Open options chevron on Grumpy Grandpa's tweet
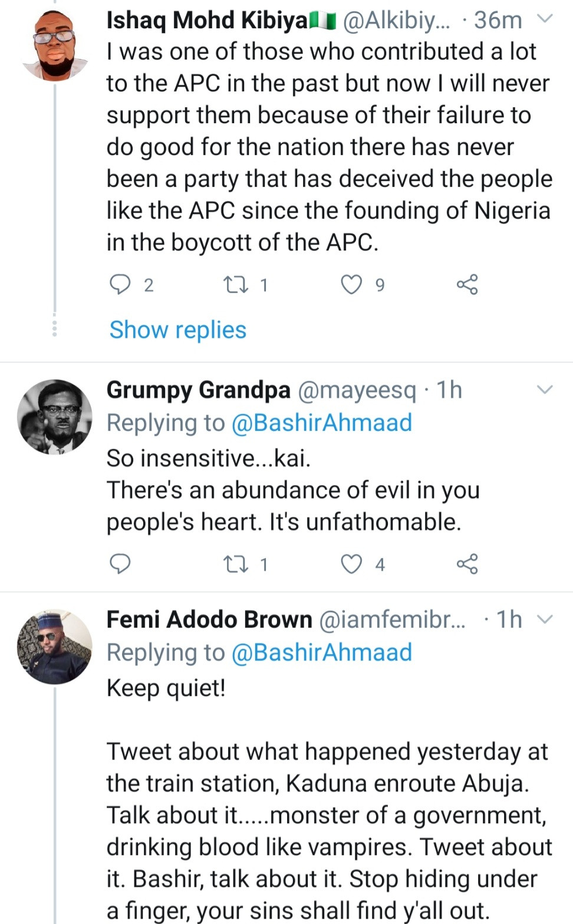This screenshot has height=924, width=573. point(545,390)
